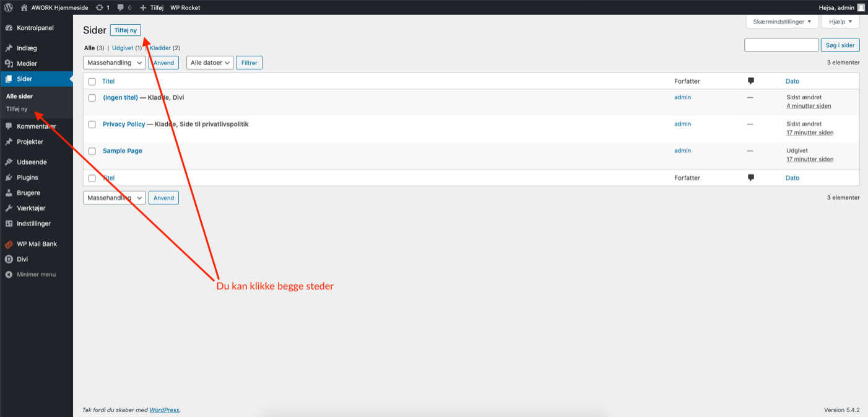
Task: Select Tilføj ny in the sidebar submenu
Action: 17,109
